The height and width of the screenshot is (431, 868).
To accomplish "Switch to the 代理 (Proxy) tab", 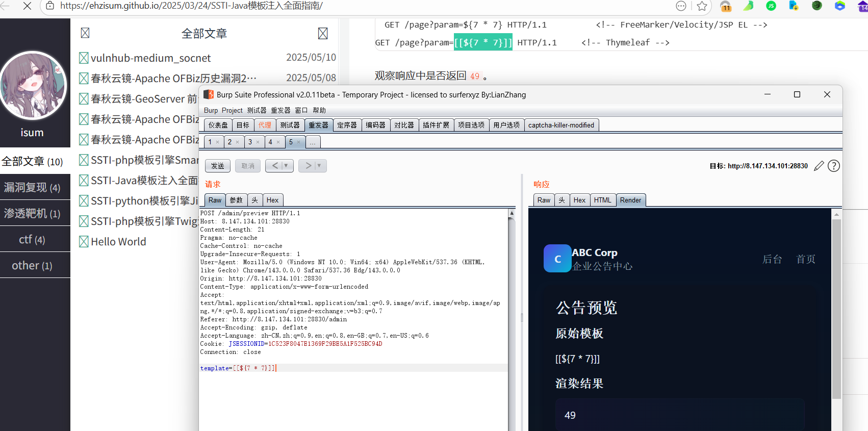I will tap(265, 125).
